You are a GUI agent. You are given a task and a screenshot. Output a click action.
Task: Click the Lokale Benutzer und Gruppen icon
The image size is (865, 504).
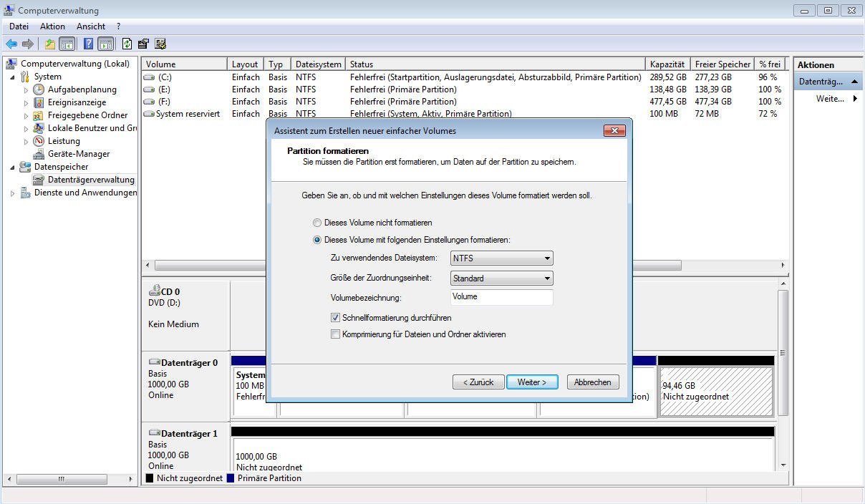click(x=39, y=128)
